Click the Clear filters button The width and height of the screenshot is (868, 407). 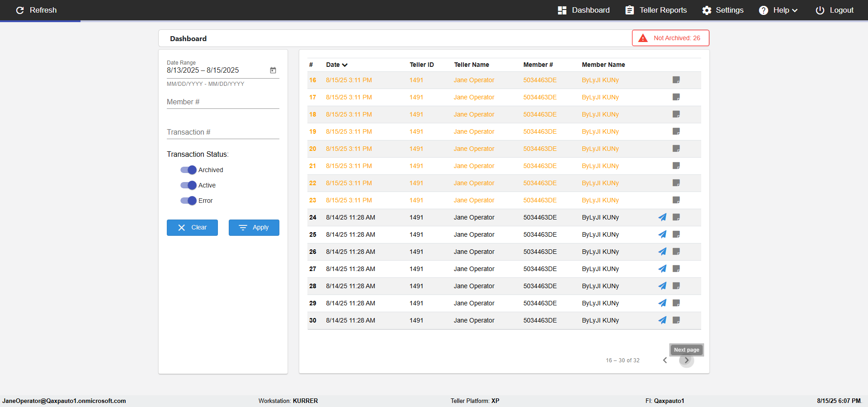tap(192, 228)
